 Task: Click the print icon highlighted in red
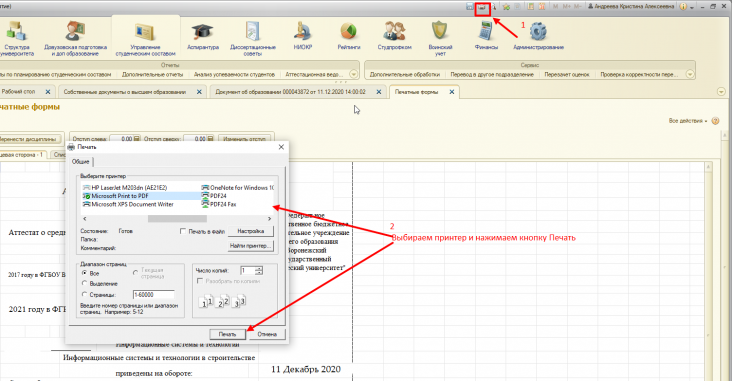point(482,8)
